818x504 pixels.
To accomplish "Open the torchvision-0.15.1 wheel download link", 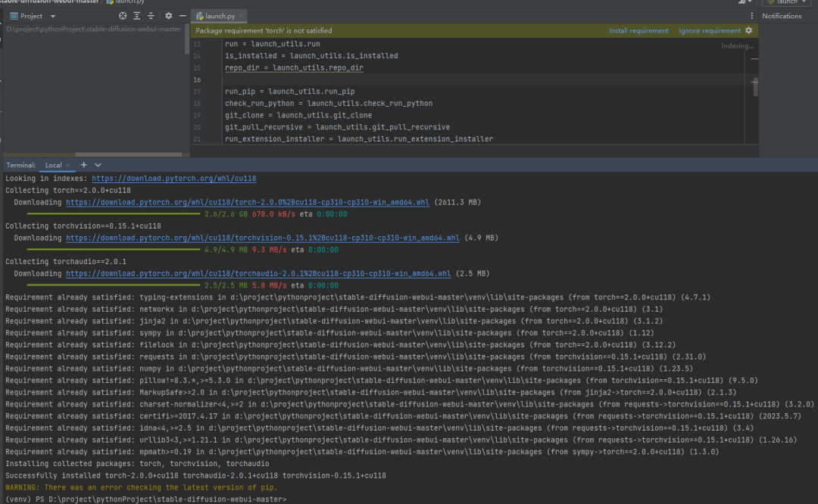I will (262, 238).
